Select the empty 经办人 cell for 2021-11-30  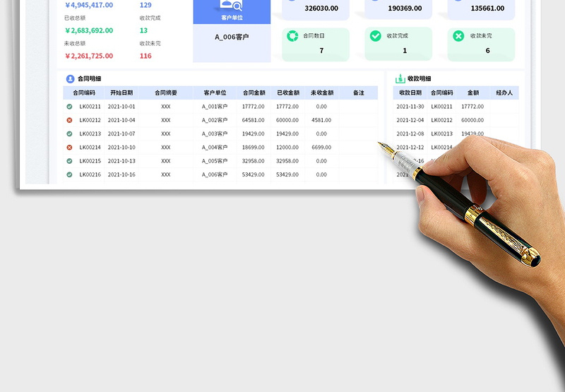point(504,107)
